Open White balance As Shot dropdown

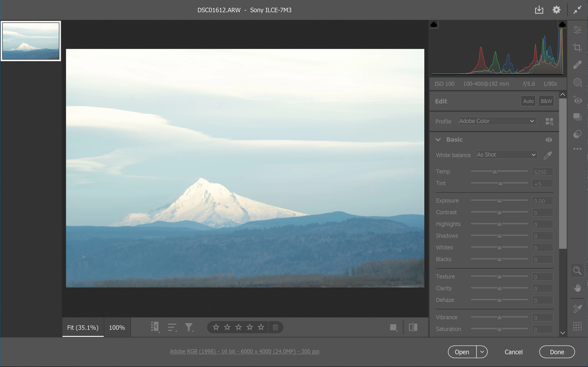click(x=507, y=155)
